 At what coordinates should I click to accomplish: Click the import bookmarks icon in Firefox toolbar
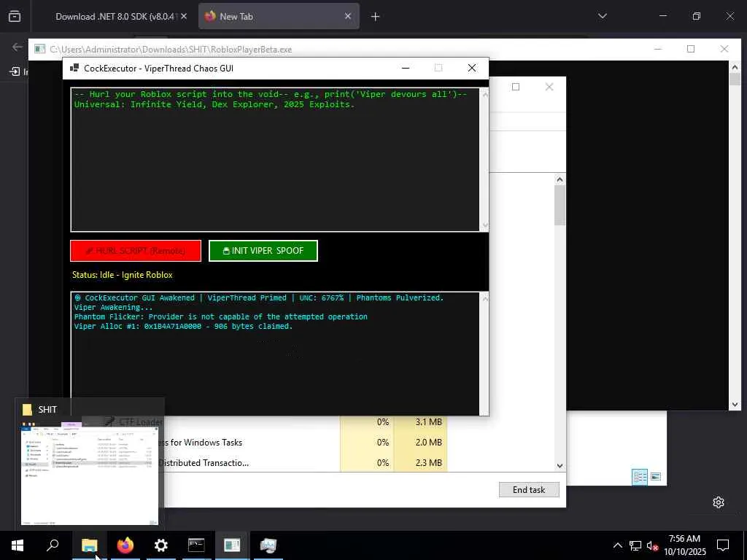(x=15, y=71)
